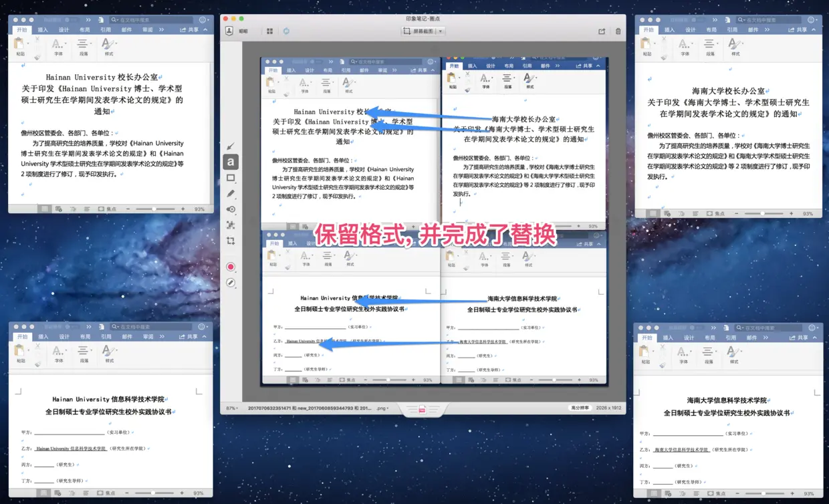Click the grid view icon next to 昭昭
This screenshot has height=504, width=829.
click(269, 31)
